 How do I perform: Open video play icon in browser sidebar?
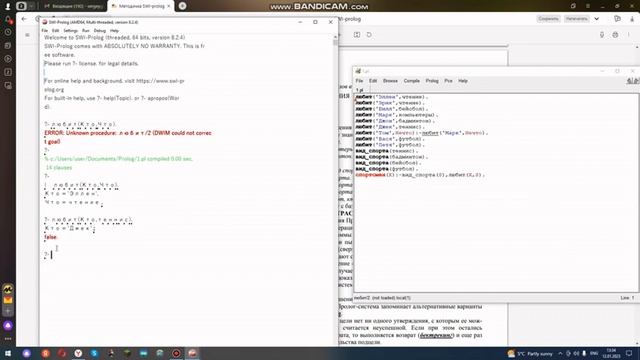click(x=8, y=59)
